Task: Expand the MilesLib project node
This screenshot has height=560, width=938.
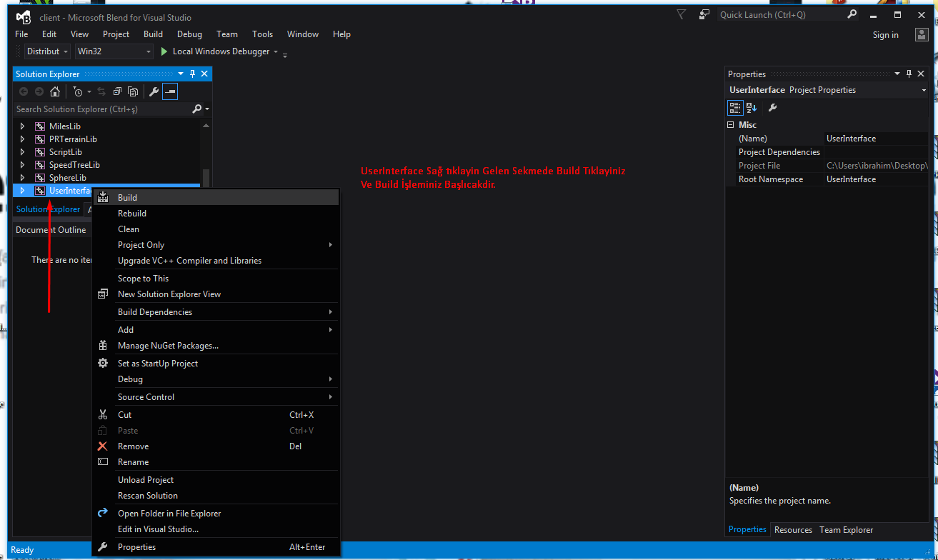Action: (x=22, y=126)
